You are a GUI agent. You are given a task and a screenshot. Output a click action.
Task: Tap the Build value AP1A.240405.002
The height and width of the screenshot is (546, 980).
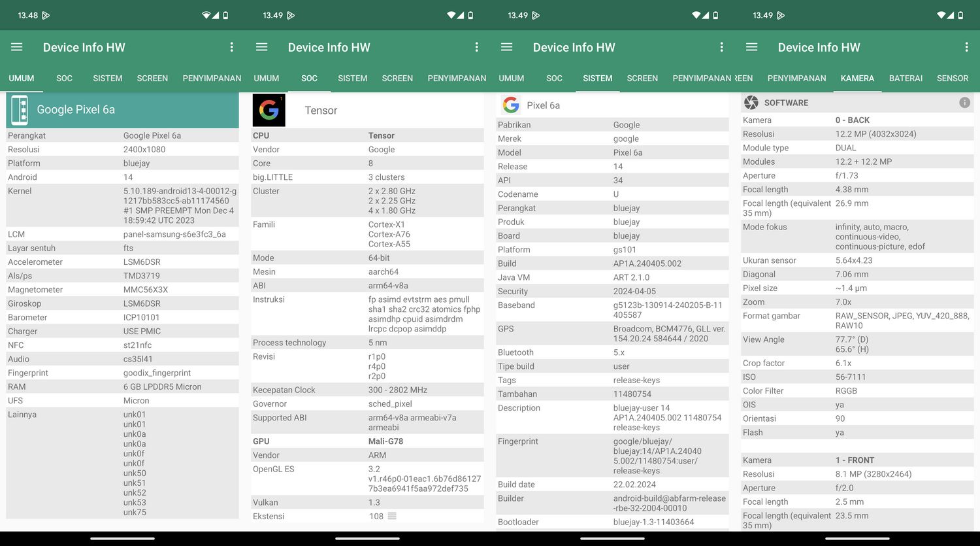click(x=647, y=264)
